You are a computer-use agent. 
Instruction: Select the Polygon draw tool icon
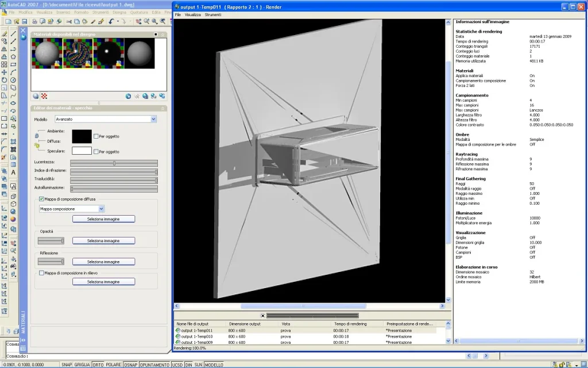tap(13, 57)
